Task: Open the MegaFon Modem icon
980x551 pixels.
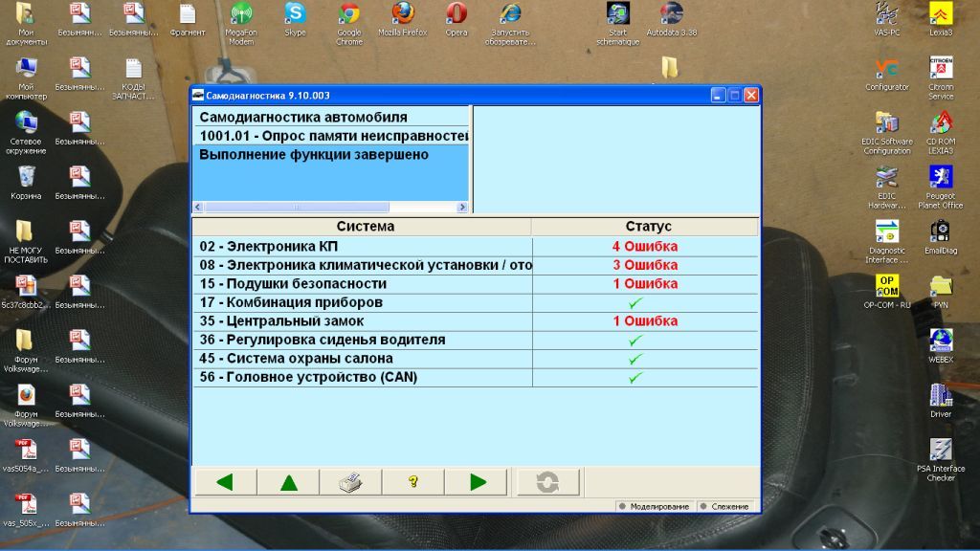Action: click(241, 24)
